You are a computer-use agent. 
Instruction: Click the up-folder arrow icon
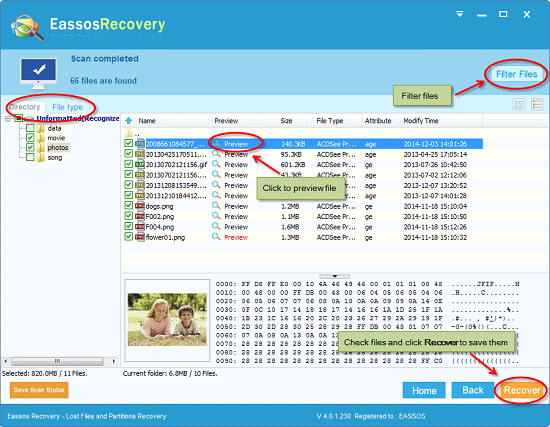coord(128,121)
